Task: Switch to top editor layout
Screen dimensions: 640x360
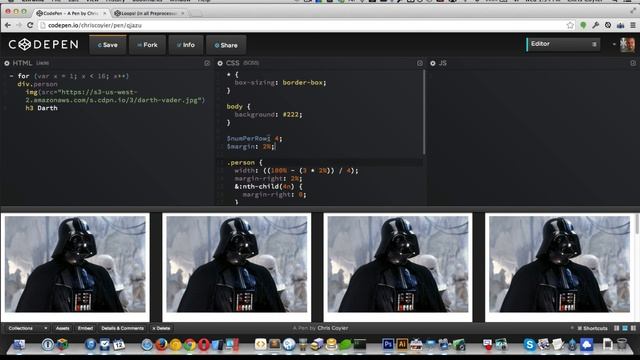Action: click(624, 328)
